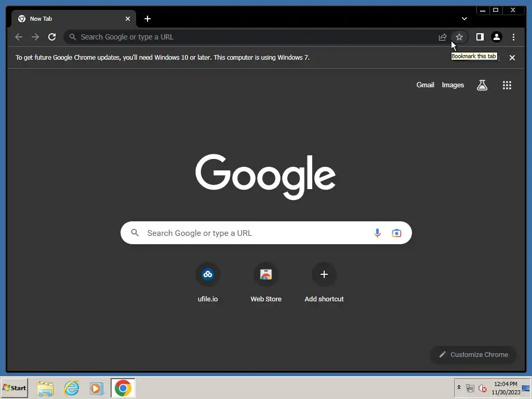Open Google Images link
Image resolution: width=532 pixels, height=399 pixels.
[453, 85]
